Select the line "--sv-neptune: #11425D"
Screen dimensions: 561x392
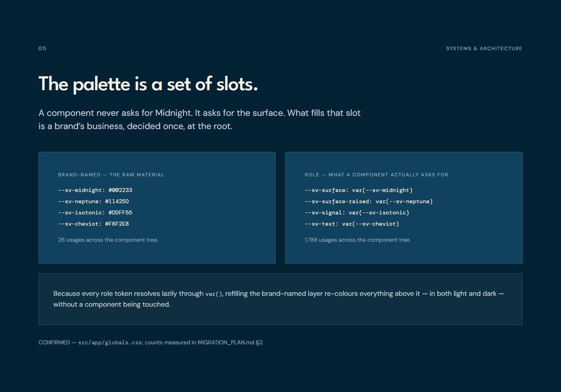pyautogui.click(x=93, y=202)
